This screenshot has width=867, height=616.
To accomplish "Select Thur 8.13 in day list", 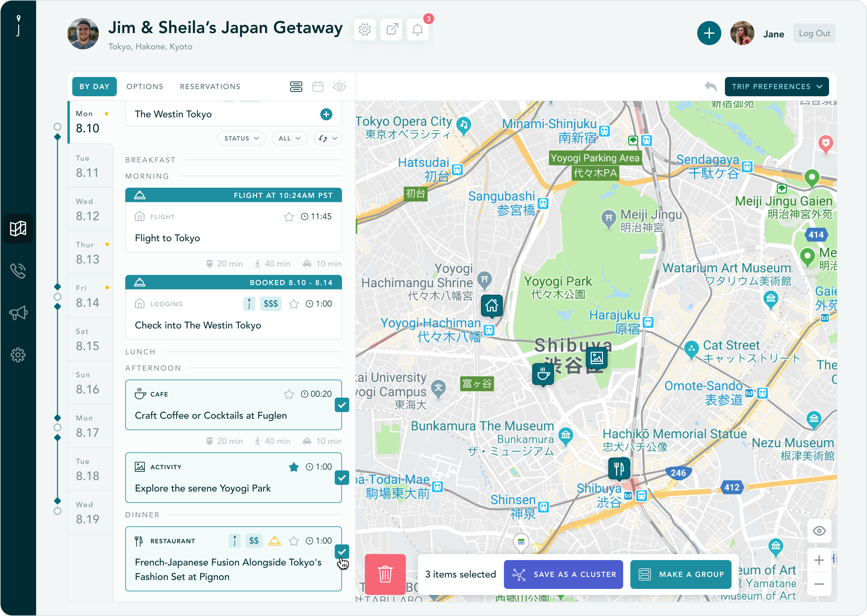I will [88, 253].
